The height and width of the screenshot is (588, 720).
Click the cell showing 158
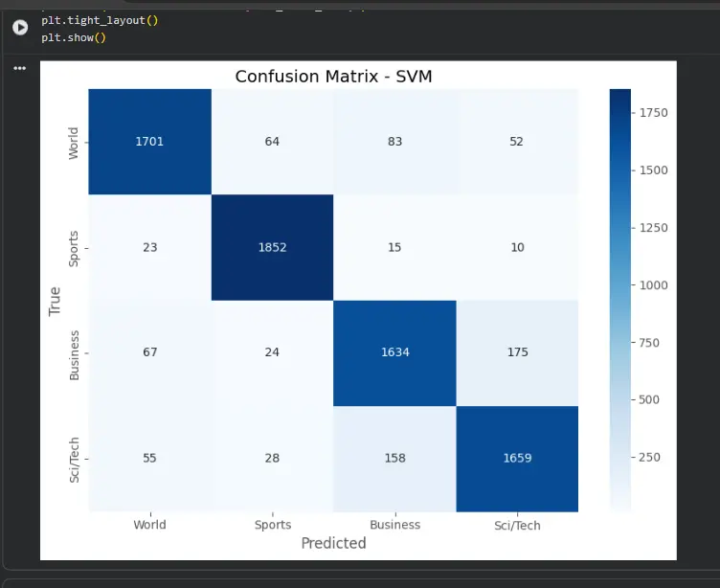pos(394,459)
